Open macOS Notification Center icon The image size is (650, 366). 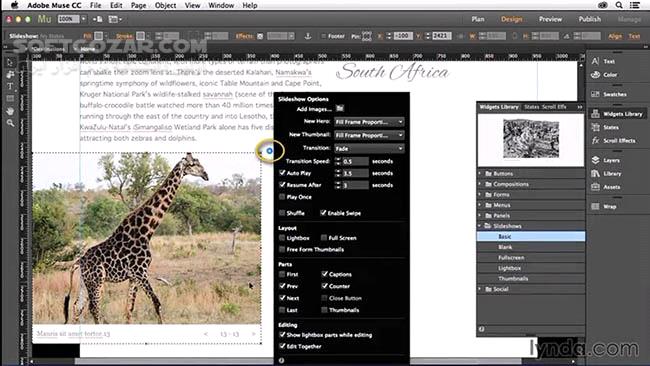point(635,5)
